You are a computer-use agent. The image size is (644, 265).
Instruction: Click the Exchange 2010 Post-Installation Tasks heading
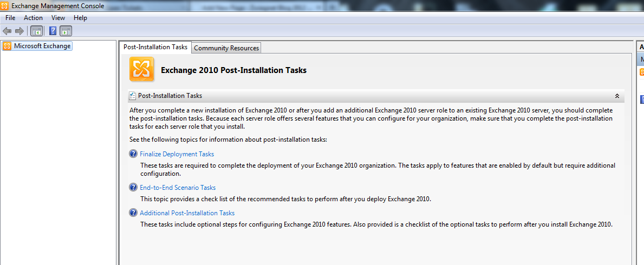(233, 70)
